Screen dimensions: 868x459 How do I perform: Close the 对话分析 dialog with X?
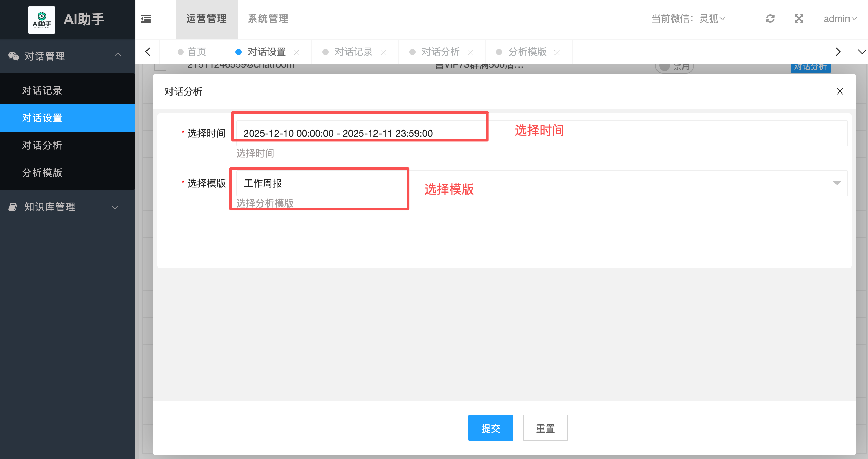tap(840, 91)
